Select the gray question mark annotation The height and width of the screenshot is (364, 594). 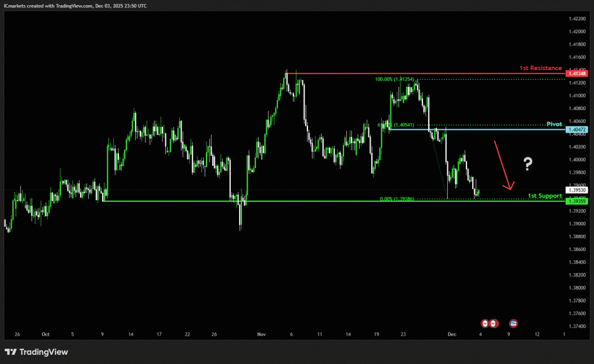pyautogui.click(x=527, y=164)
